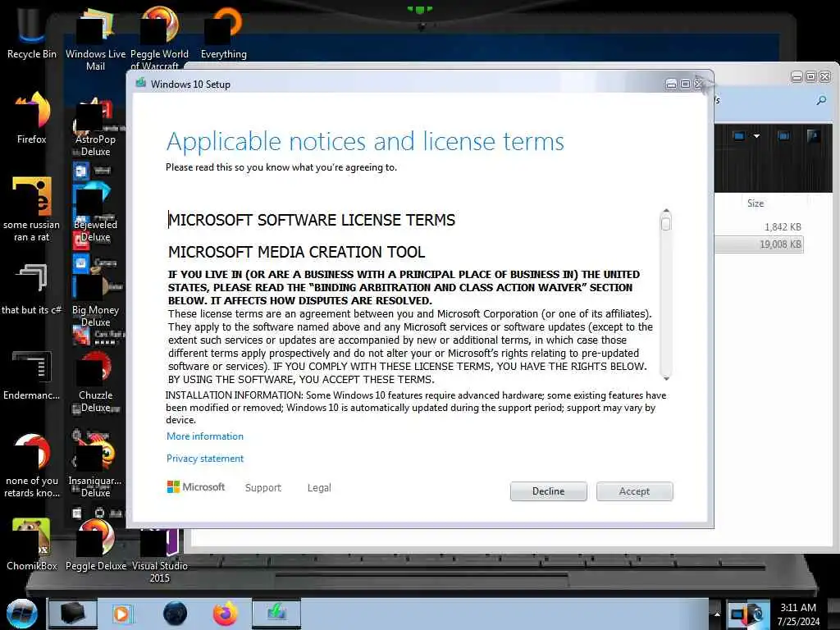Click the Windows 10 Setup title bar icon

[141, 83]
